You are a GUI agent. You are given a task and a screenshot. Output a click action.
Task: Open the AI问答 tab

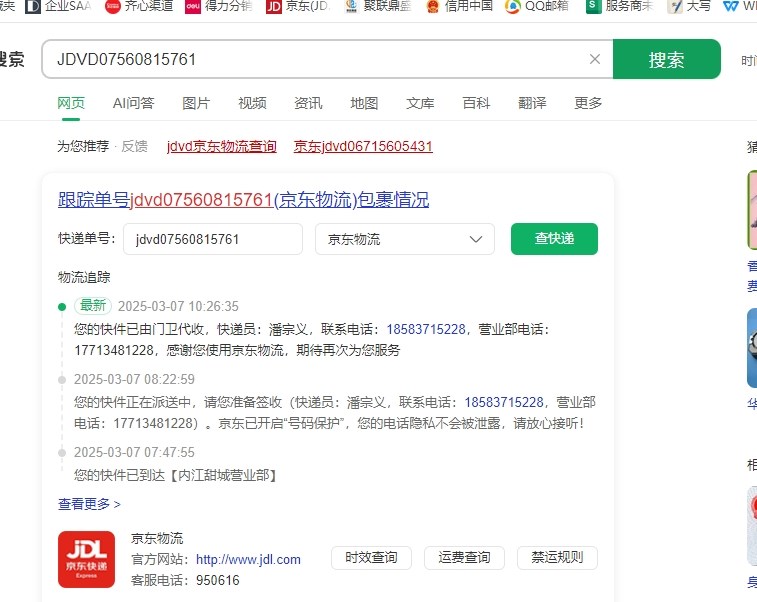[x=133, y=103]
